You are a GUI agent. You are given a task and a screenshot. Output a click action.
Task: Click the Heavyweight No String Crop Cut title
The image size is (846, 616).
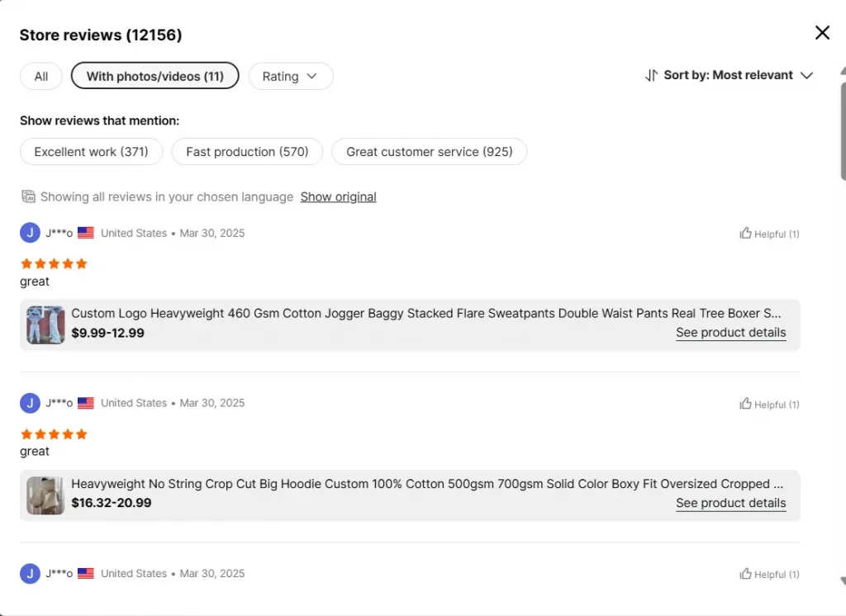427,484
